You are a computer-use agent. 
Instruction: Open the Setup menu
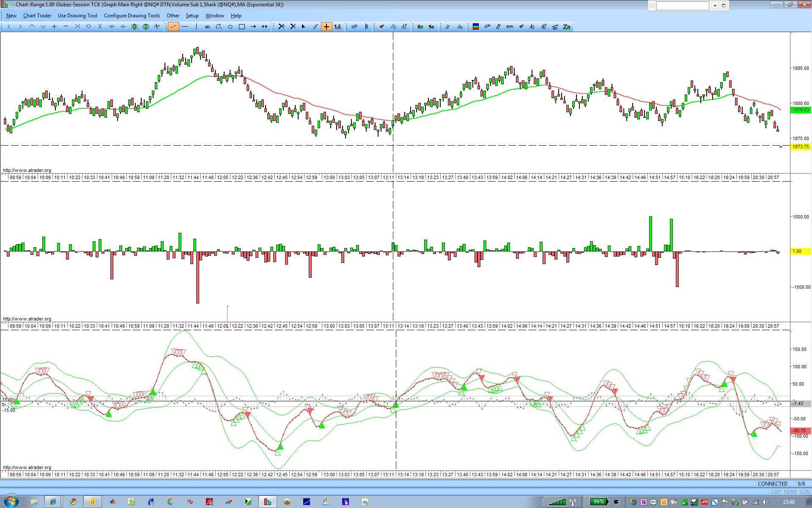192,16
